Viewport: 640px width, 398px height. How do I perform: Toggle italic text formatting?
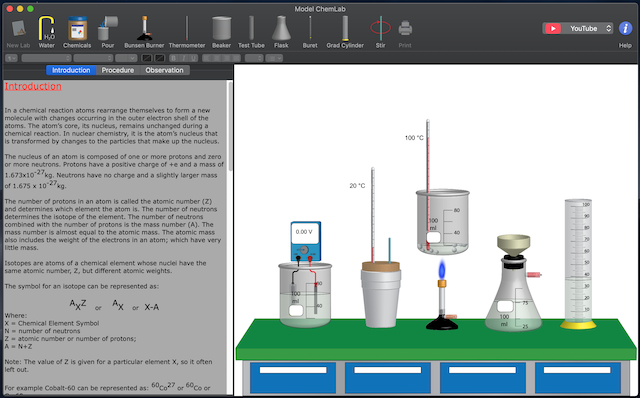183,58
